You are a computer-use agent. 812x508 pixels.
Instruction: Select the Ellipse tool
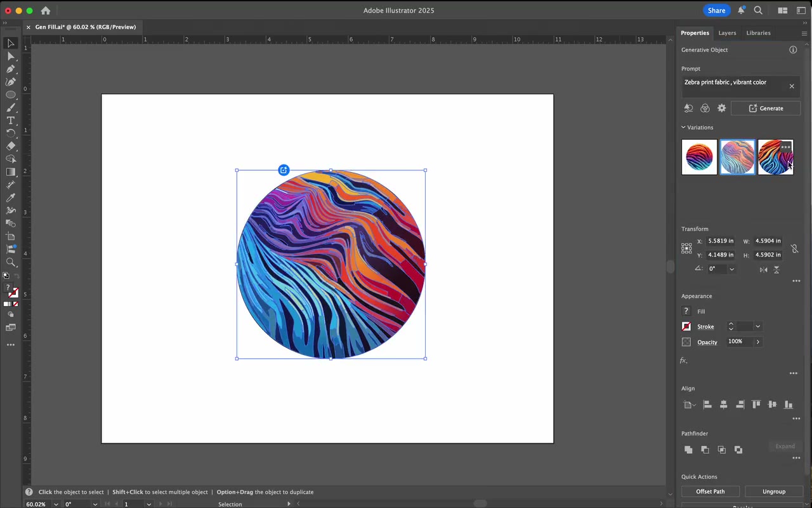pyautogui.click(x=11, y=95)
